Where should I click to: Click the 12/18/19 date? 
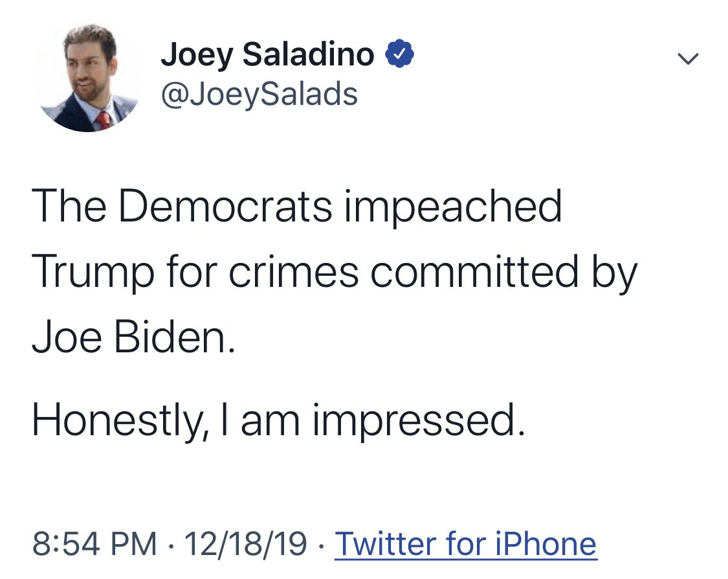[x=246, y=543]
